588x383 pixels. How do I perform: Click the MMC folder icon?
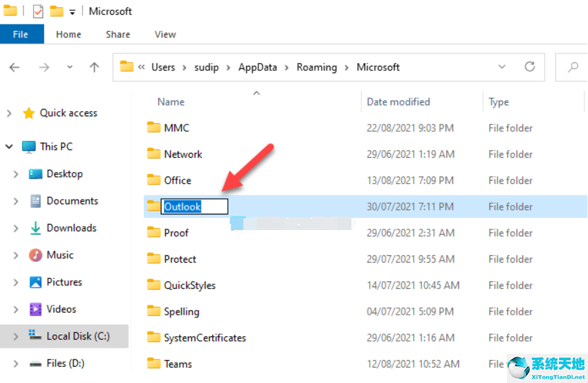(x=153, y=127)
